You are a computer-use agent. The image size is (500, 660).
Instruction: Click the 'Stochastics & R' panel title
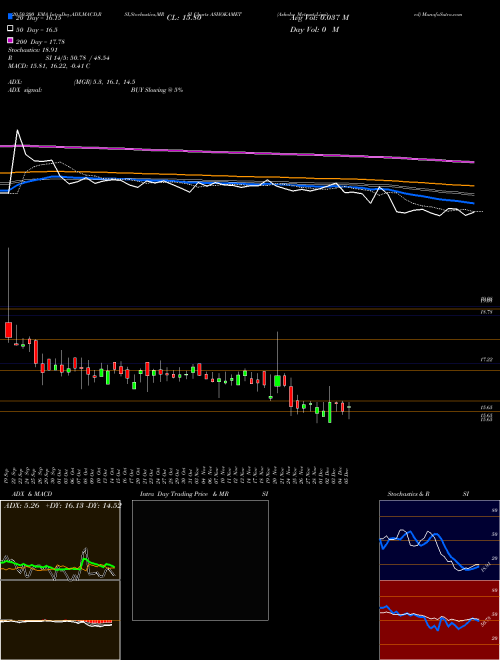(409, 494)
